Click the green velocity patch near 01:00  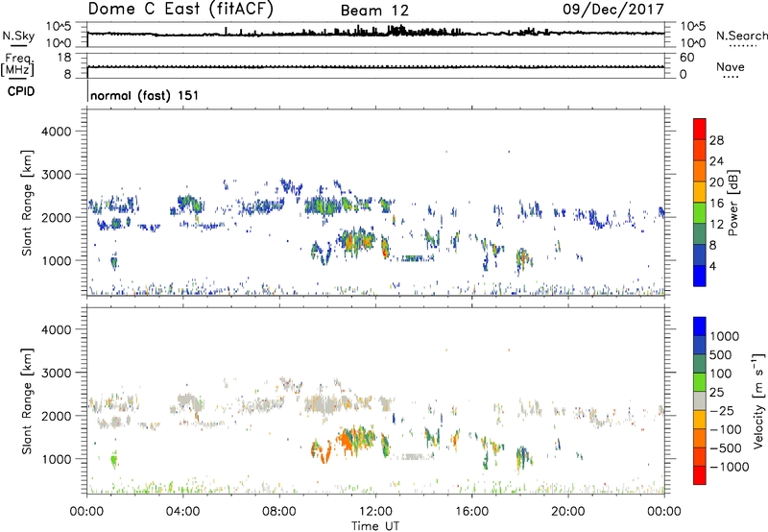[x=114, y=460]
